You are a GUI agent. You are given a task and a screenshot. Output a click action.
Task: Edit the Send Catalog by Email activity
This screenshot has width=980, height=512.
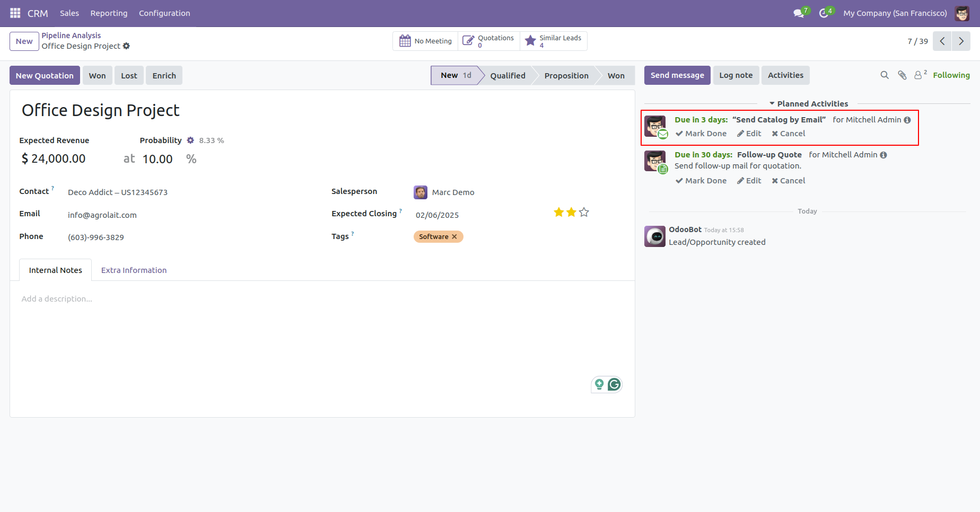749,134
